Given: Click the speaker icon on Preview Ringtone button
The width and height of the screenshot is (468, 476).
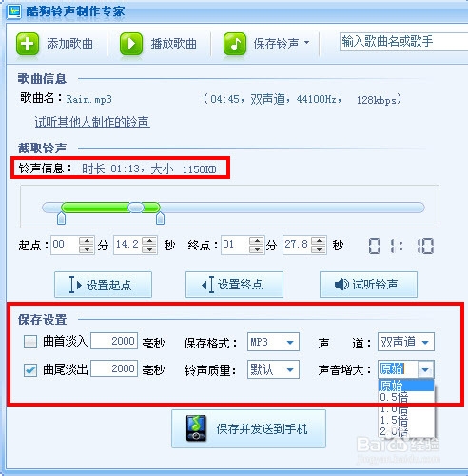Looking at the screenshot, I should pos(341,284).
